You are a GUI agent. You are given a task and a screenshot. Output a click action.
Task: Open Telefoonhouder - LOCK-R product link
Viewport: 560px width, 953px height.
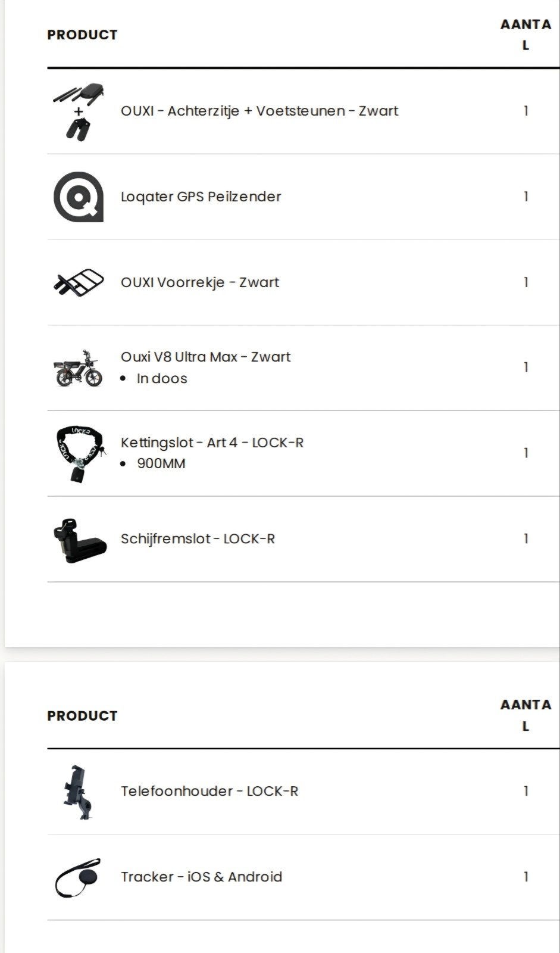coord(209,791)
